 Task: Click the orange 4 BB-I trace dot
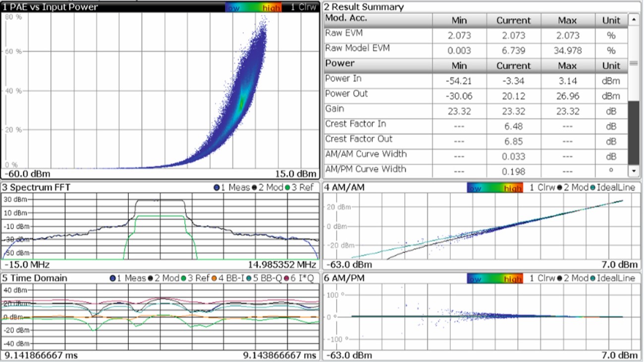pos(214,278)
